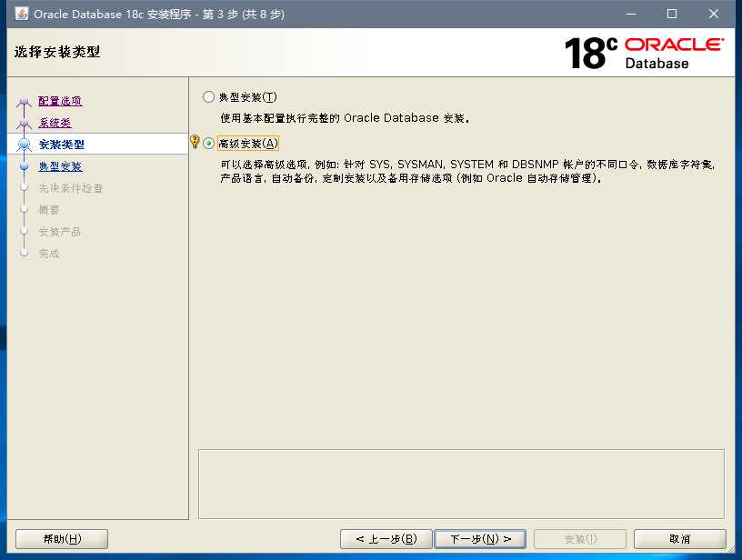Click the text starting 可以选择高级选项
Image resolution: width=742 pixels, height=560 pixels.
coord(468,171)
